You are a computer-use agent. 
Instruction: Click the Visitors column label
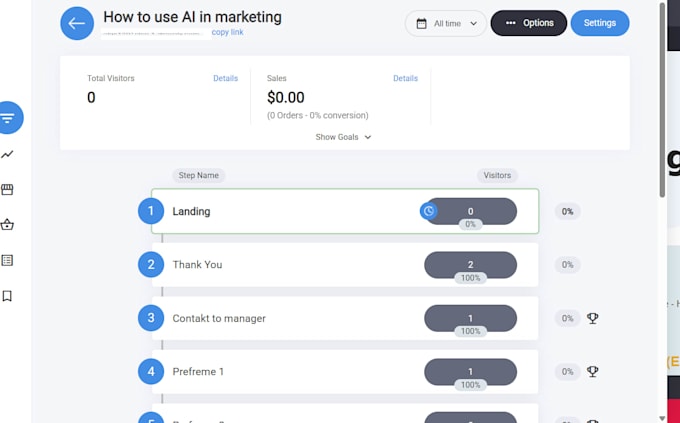click(497, 175)
